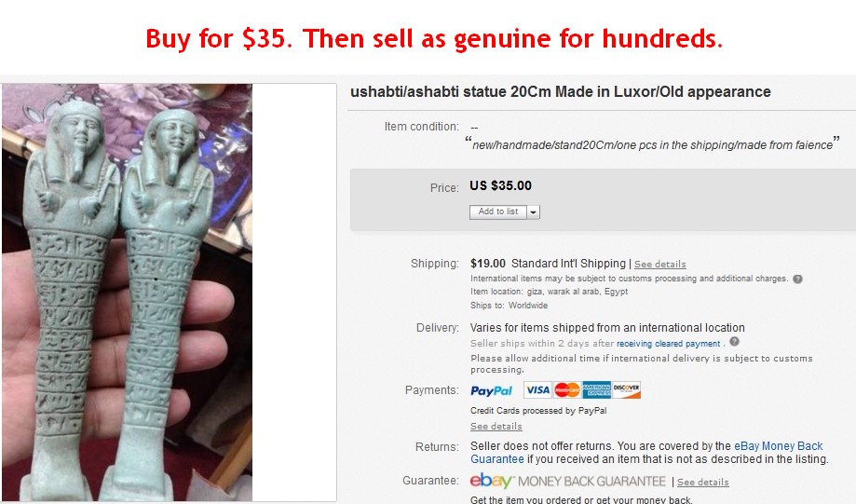Open See details link for Guarantee

(x=702, y=483)
